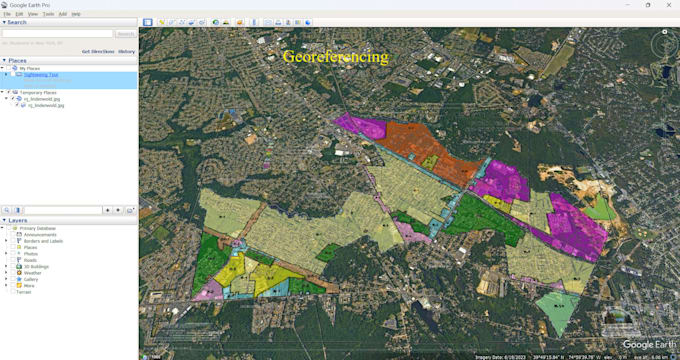Open the planet switcher icon in toolbar
The image size is (680, 360).
239,22
